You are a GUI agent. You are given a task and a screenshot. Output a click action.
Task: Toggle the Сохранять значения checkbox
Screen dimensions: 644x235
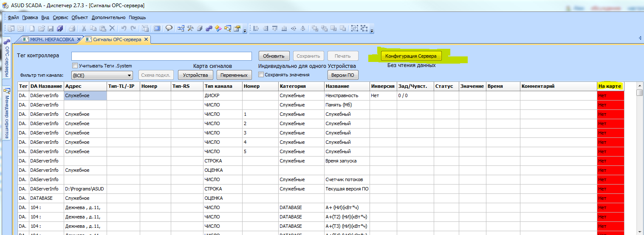pyautogui.click(x=261, y=75)
